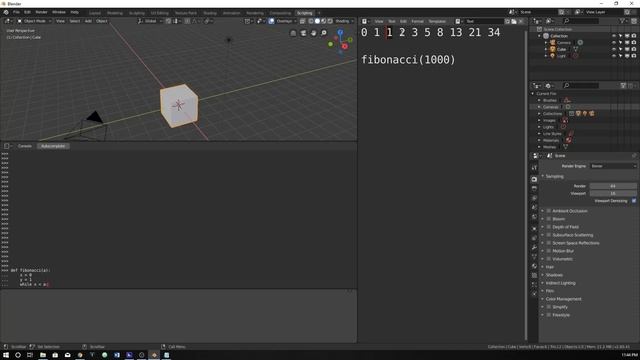Click the outliner search field
This screenshot has width=640, height=360.
point(580,21)
